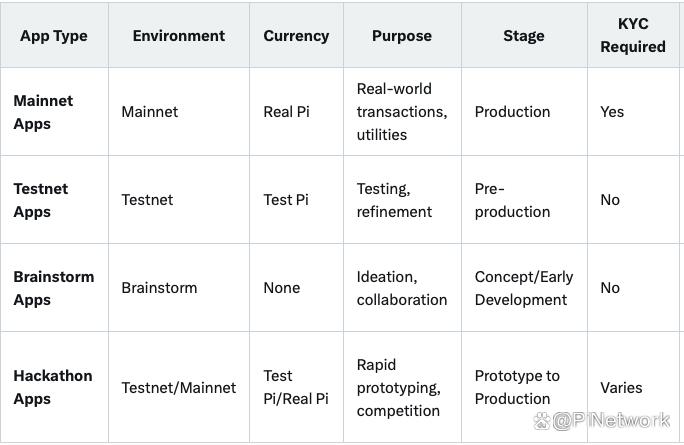The image size is (684, 445).
Task: Select the Mainnet Apps row label
Action: coord(43,112)
